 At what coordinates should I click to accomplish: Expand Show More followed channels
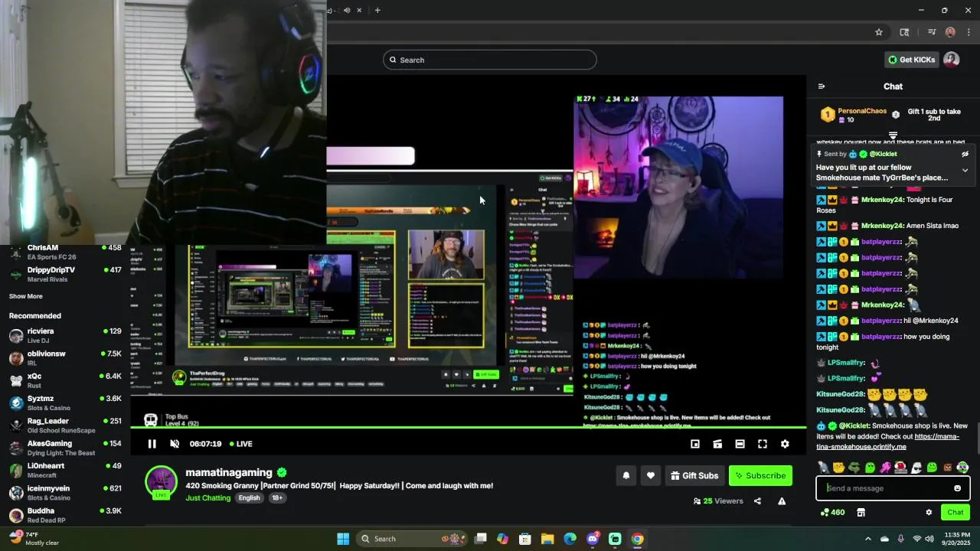(26, 296)
